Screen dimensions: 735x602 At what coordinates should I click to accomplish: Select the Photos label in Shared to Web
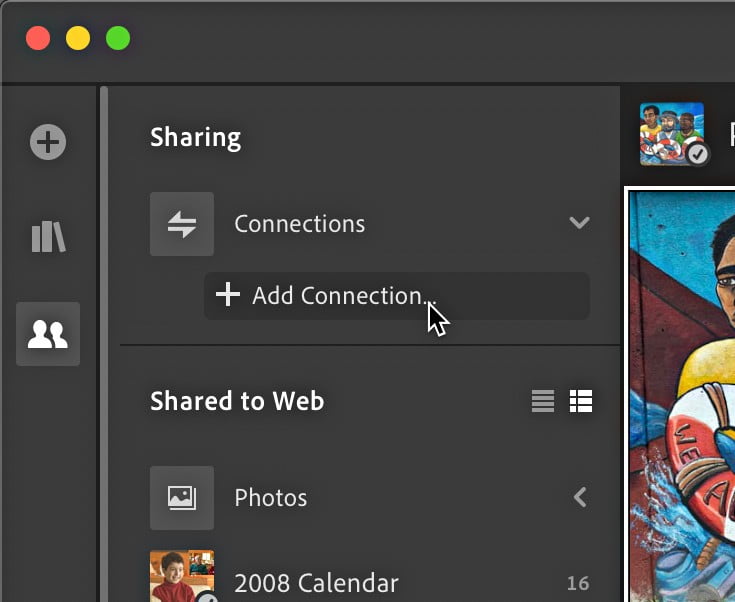270,498
